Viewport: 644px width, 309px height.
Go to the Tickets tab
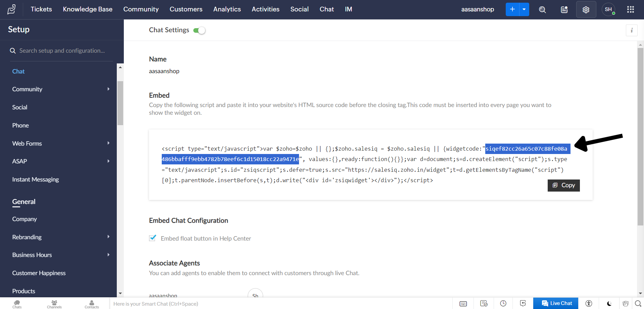coord(41,9)
